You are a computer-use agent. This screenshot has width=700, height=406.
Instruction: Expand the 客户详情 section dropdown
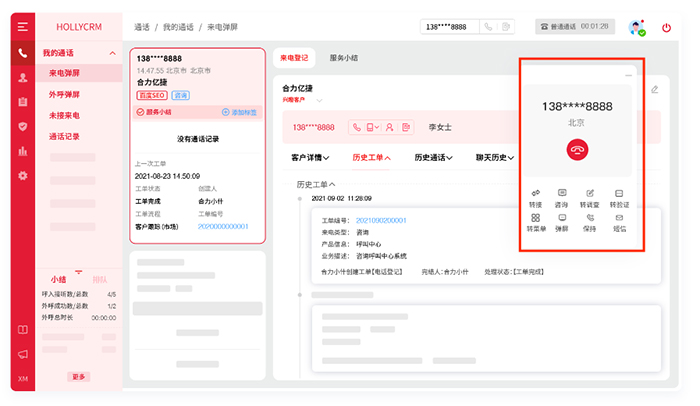(x=314, y=157)
